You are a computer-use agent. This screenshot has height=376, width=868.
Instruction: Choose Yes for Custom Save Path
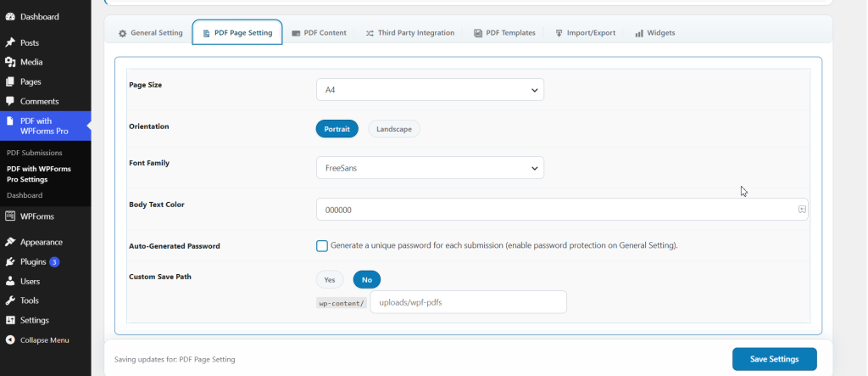coord(330,279)
